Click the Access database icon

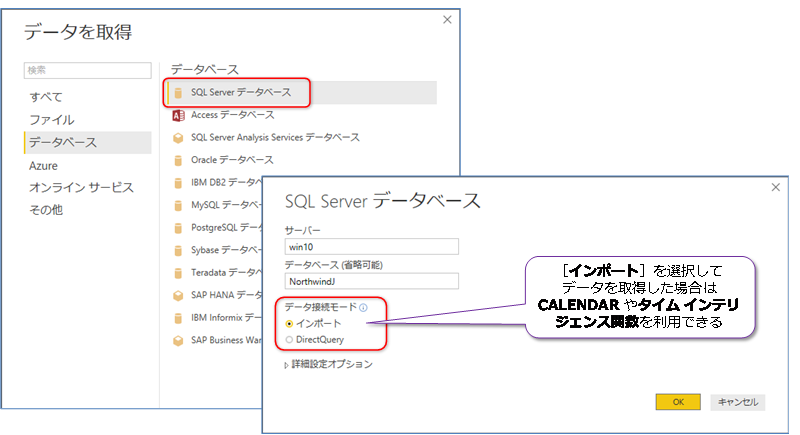(178, 116)
